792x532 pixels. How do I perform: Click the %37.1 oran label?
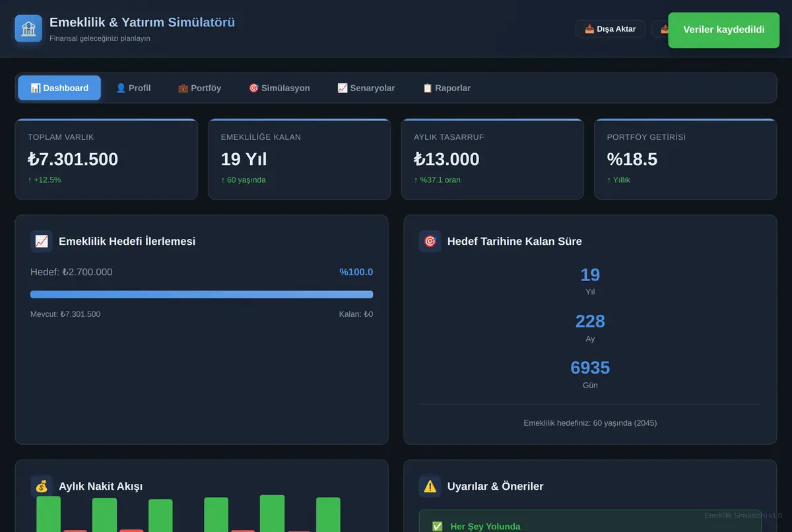[x=437, y=180]
